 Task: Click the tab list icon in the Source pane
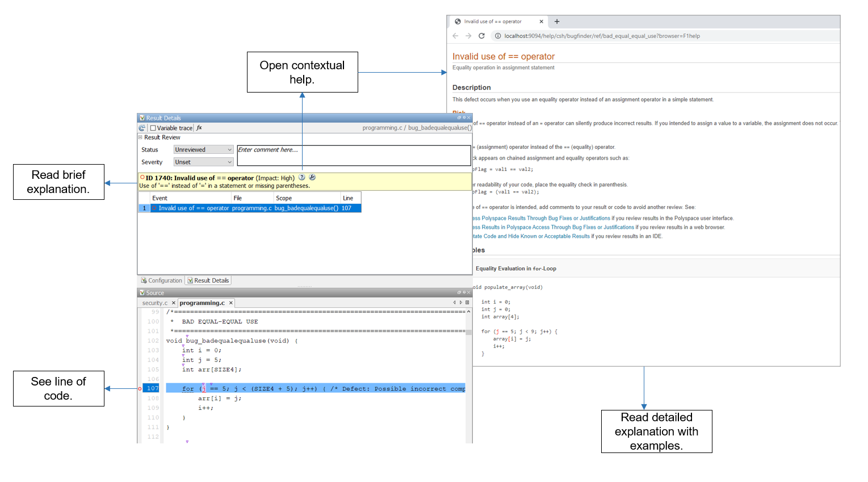click(467, 303)
